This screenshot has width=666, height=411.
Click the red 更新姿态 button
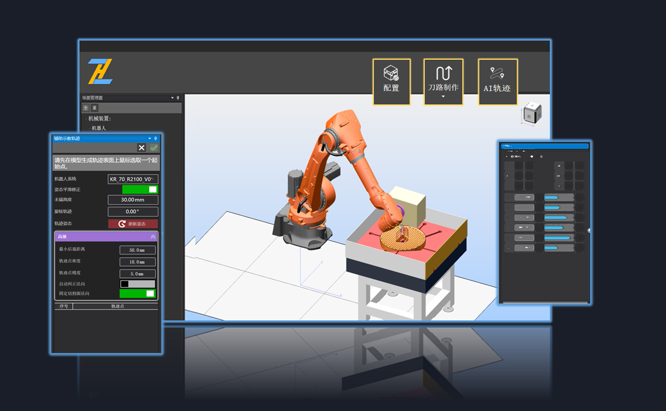133,224
